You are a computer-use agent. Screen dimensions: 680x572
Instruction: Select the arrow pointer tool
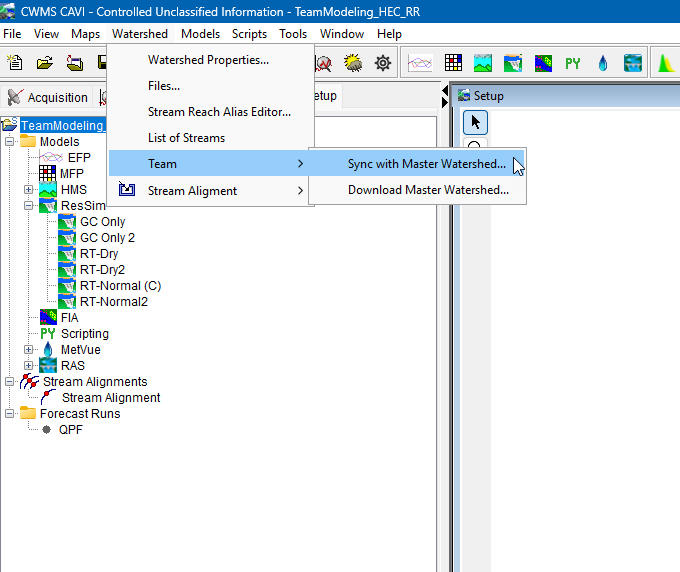[x=475, y=122]
